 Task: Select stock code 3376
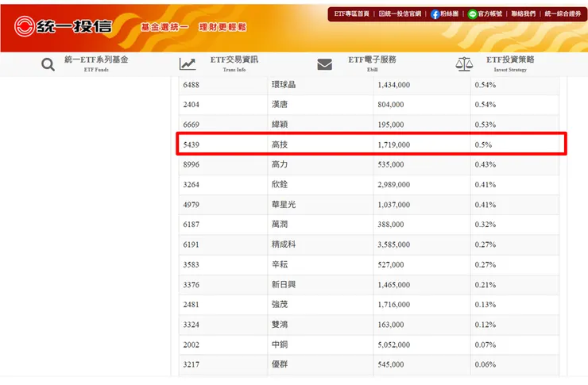coord(191,285)
